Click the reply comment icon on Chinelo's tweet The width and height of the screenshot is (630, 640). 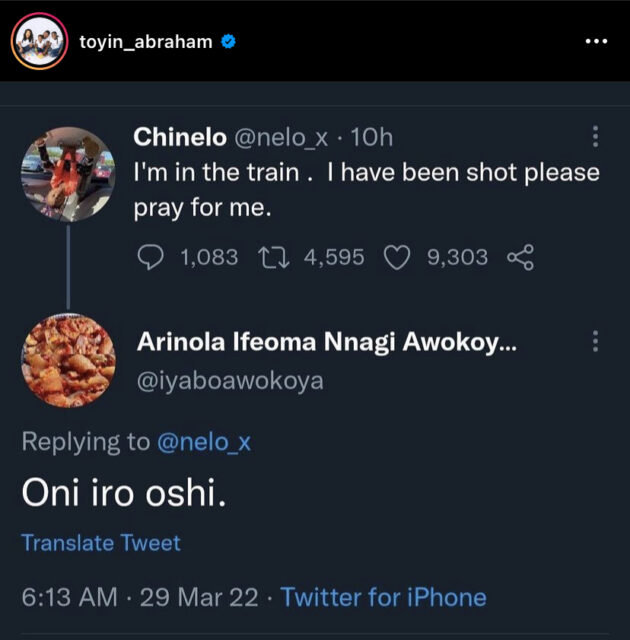149,257
